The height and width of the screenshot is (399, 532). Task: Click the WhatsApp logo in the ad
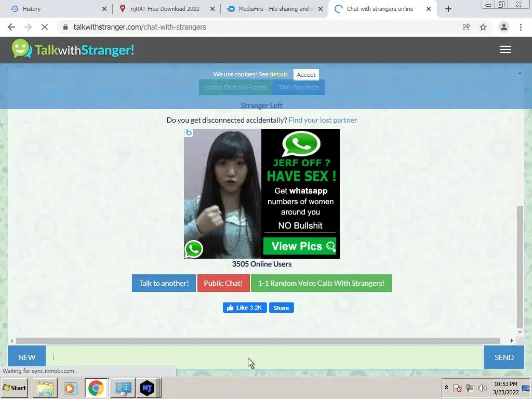coord(301,143)
